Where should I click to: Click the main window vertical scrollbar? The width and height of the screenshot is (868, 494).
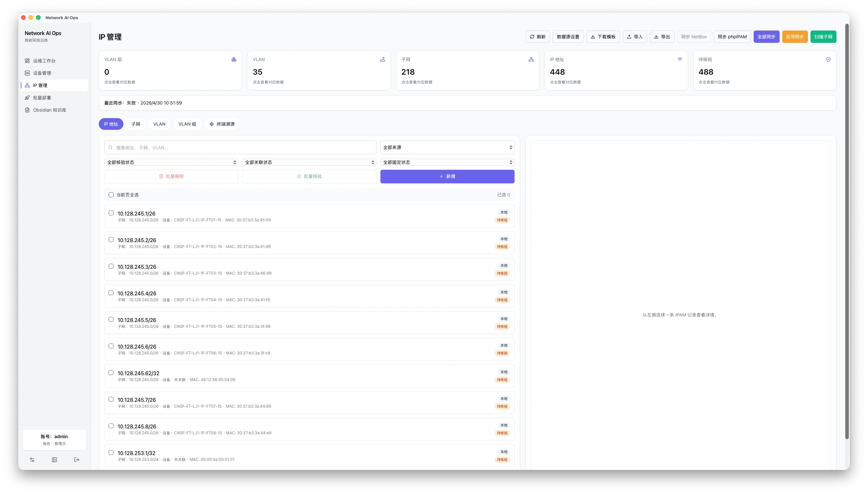click(847, 232)
